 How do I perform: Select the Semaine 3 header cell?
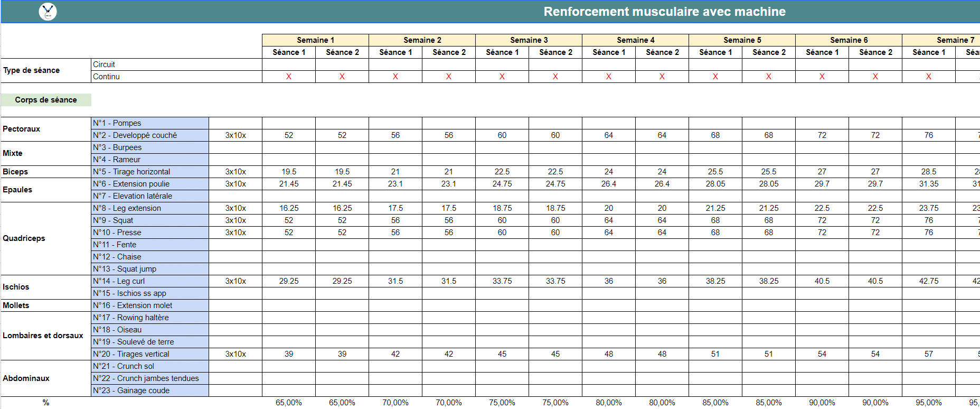click(529, 40)
